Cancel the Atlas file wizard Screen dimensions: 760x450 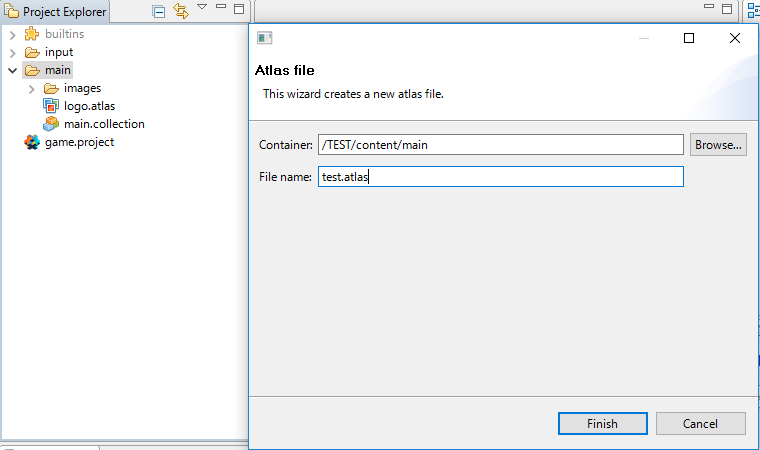click(700, 424)
